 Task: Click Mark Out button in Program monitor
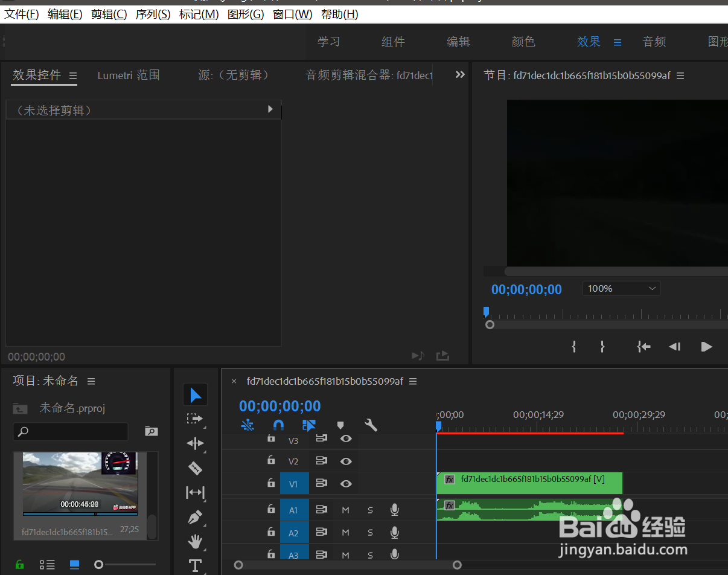[602, 346]
